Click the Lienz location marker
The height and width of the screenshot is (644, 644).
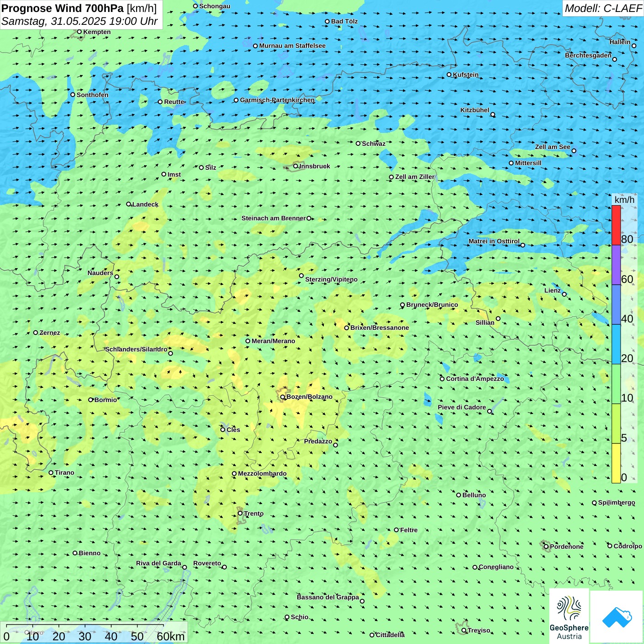tap(564, 294)
